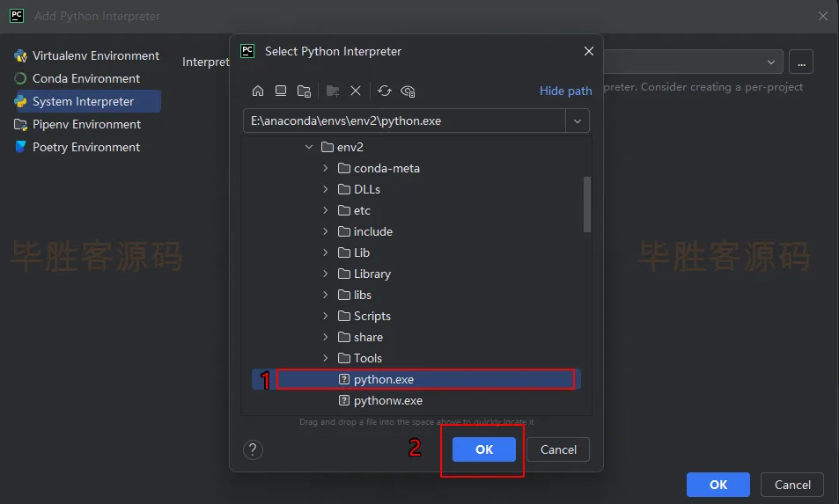Click the Hide path link
This screenshot has height=504, width=839.
tap(565, 91)
